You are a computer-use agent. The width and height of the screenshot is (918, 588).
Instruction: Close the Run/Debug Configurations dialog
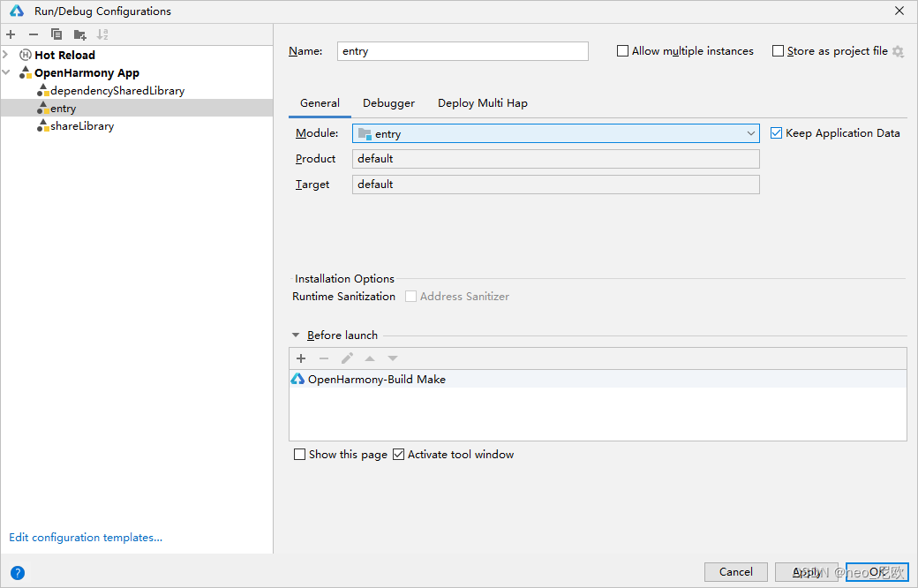pos(899,11)
